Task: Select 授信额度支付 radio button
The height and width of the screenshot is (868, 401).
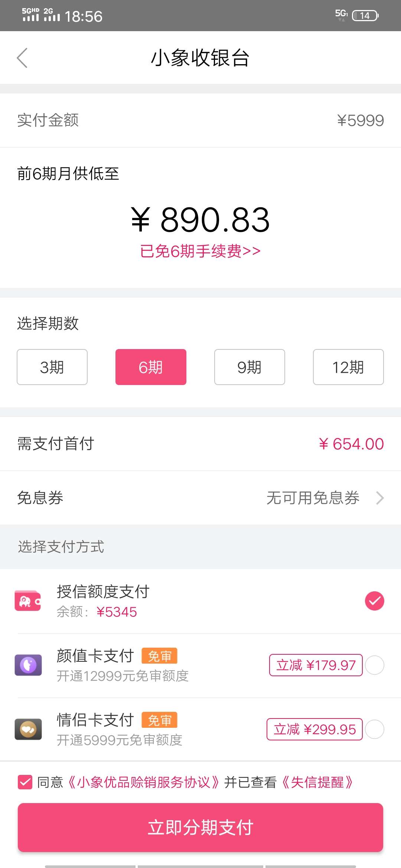Action: click(374, 601)
